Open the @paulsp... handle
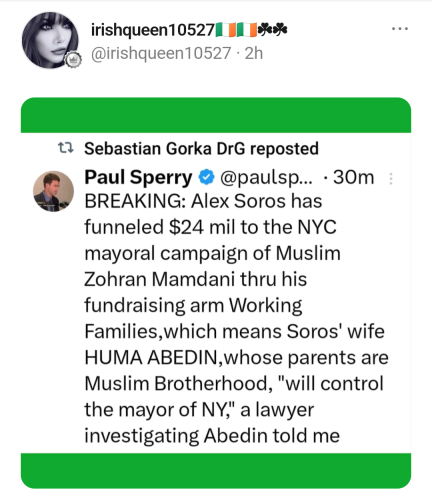 (x=266, y=178)
